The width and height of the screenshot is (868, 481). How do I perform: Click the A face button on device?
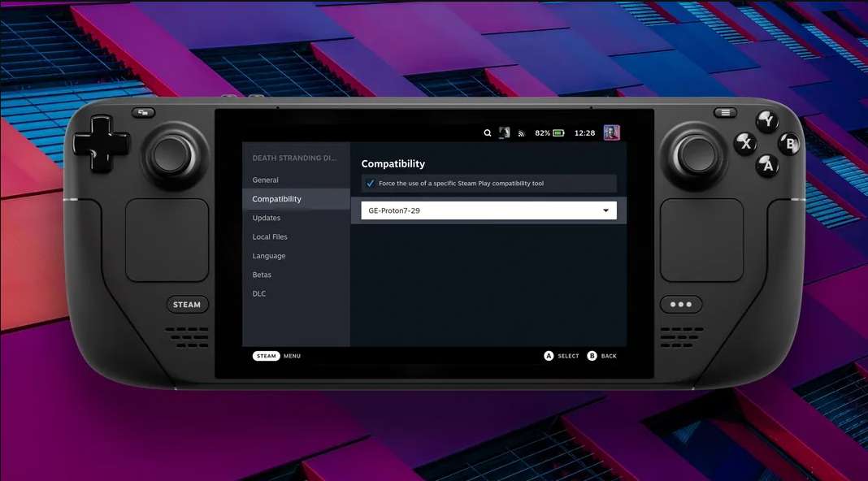point(767,165)
